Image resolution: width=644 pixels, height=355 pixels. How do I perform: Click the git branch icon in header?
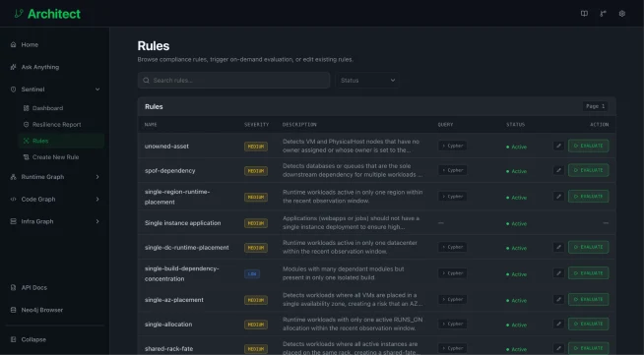coord(603,14)
